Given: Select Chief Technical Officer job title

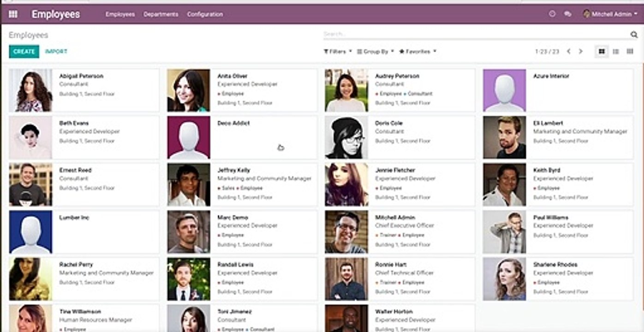Looking at the screenshot, I should point(404,273).
